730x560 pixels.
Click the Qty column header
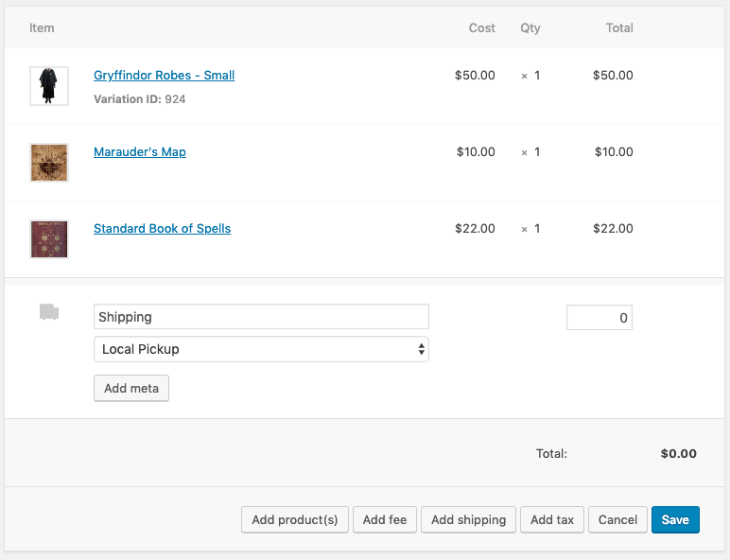(530, 28)
